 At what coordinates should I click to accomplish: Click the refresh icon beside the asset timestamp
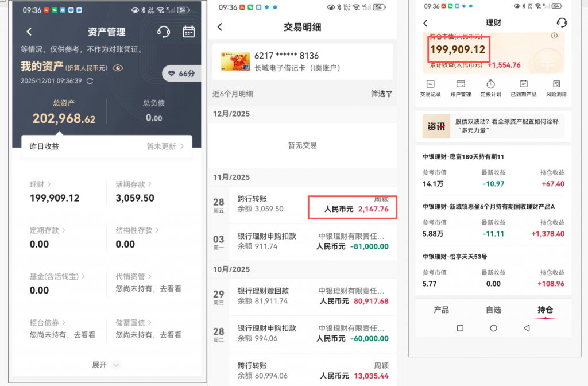[90, 81]
